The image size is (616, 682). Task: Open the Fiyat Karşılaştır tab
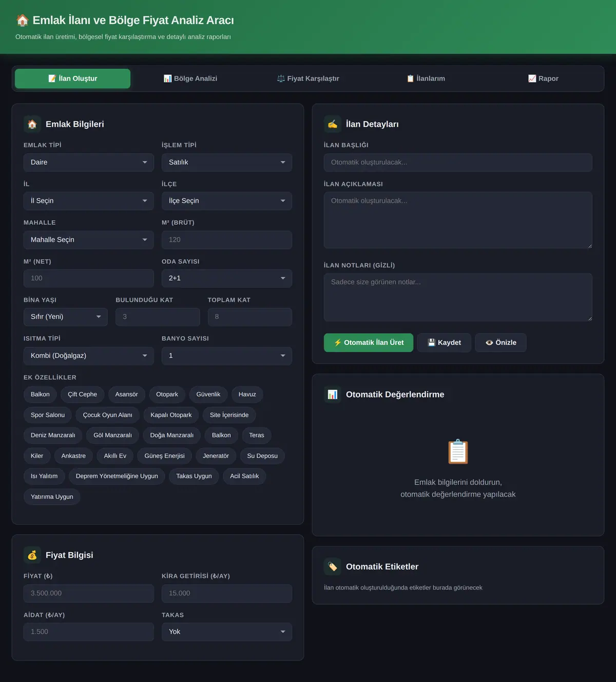pyautogui.click(x=308, y=79)
